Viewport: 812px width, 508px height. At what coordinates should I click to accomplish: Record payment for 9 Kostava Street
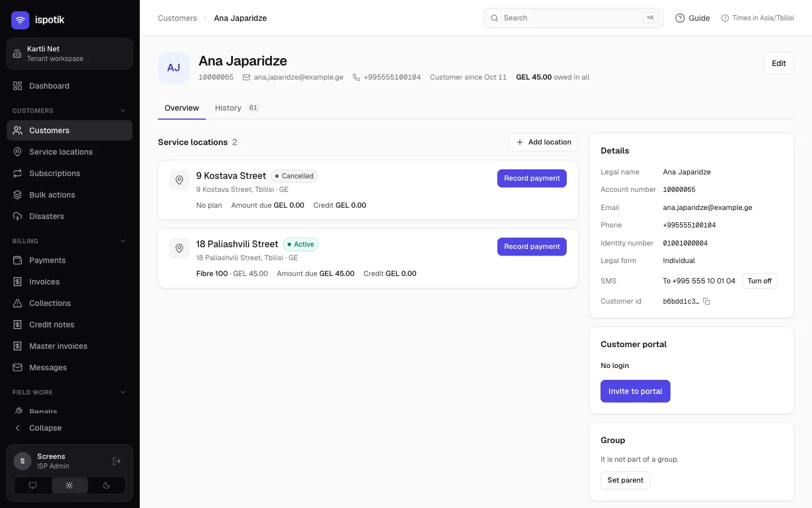(532, 178)
